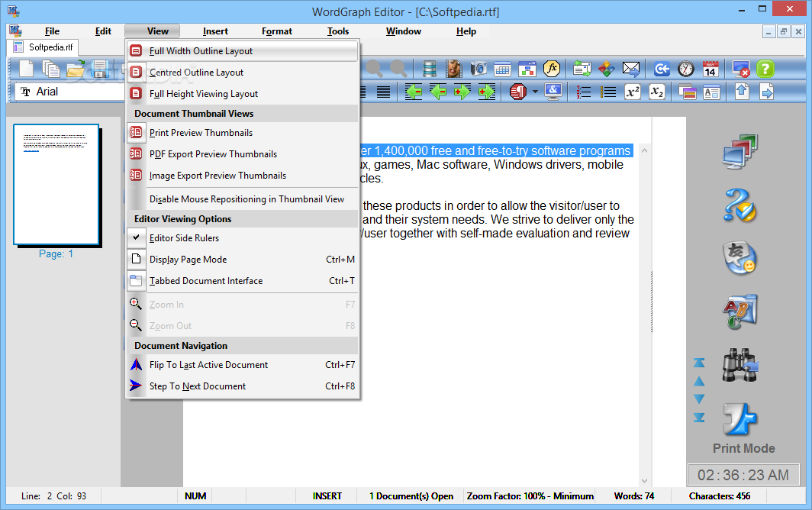Click the document scrollbar up arrow
This screenshot has width=812, height=510.
644,151
